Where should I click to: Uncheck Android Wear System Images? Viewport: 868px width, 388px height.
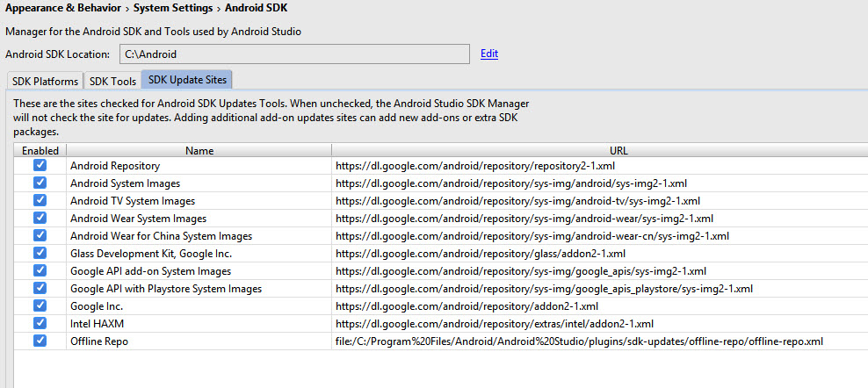point(40,219)
